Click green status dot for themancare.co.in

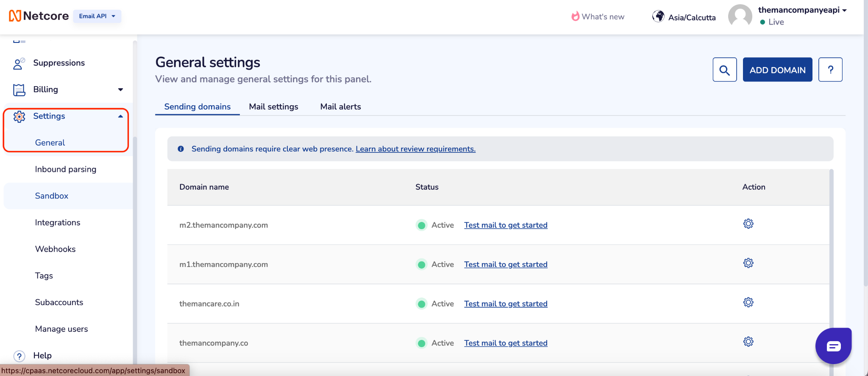pyautogui.click(x=421, y=304)
